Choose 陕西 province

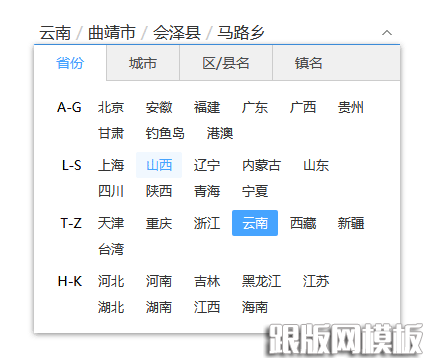(x=159, y=191)
